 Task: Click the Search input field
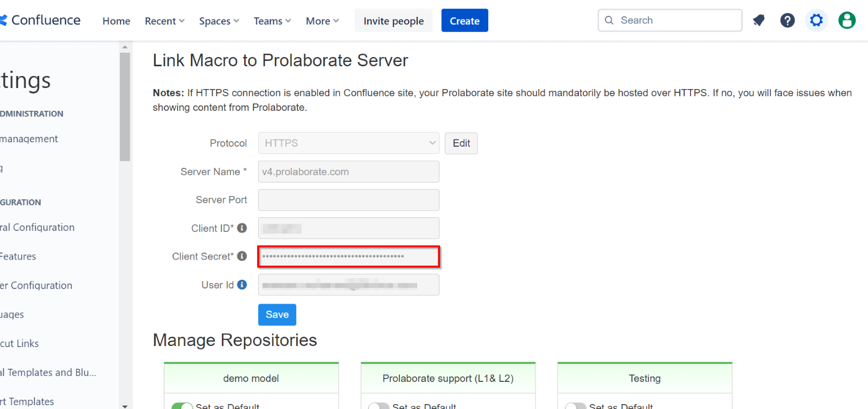click(670, 20)
